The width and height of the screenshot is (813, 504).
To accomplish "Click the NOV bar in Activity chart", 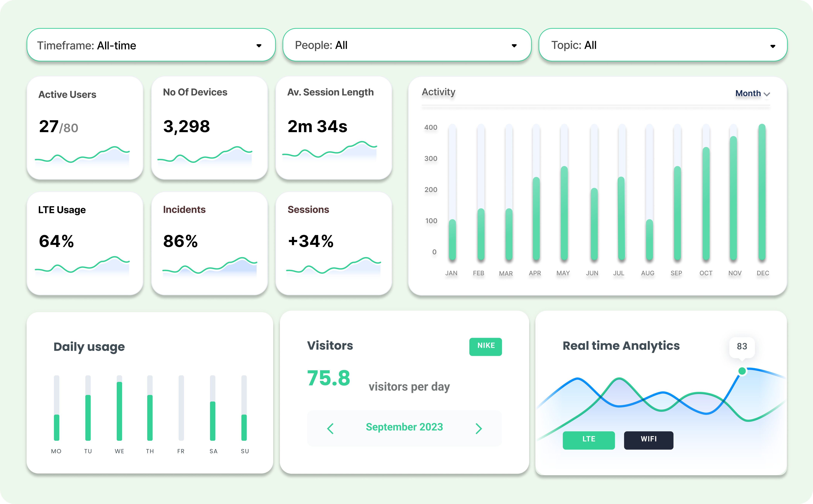I will [x=733, y=198].
